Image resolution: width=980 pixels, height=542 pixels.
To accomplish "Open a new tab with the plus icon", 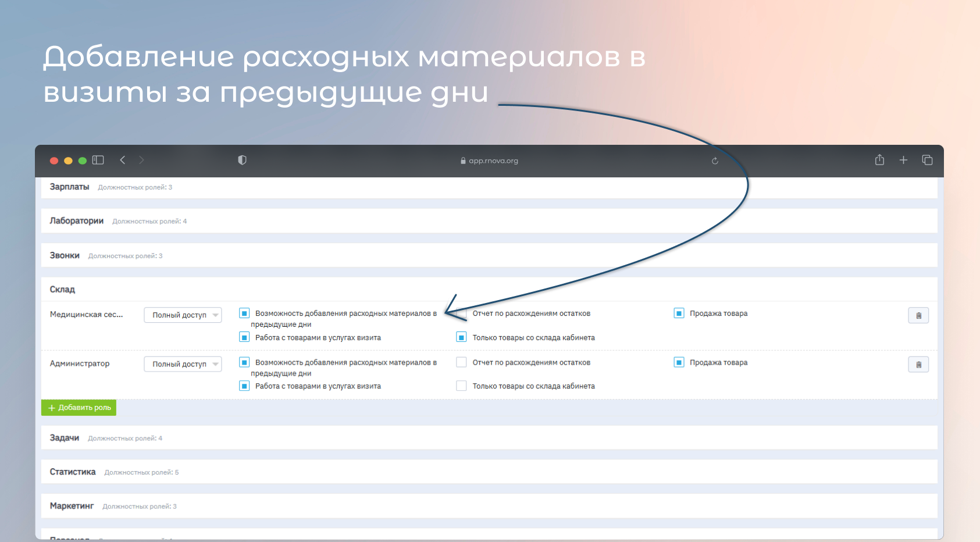I will pyautogui.click(x=903, y=160).
